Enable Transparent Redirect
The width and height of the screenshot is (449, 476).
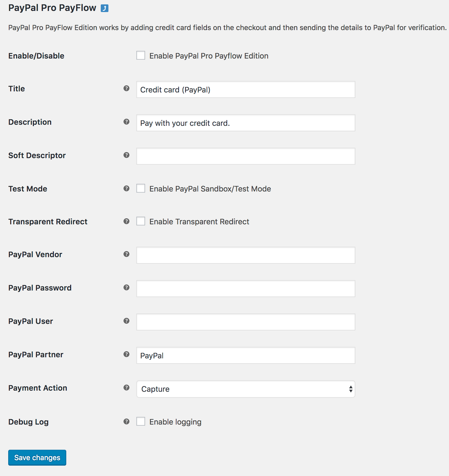[140, 221]
